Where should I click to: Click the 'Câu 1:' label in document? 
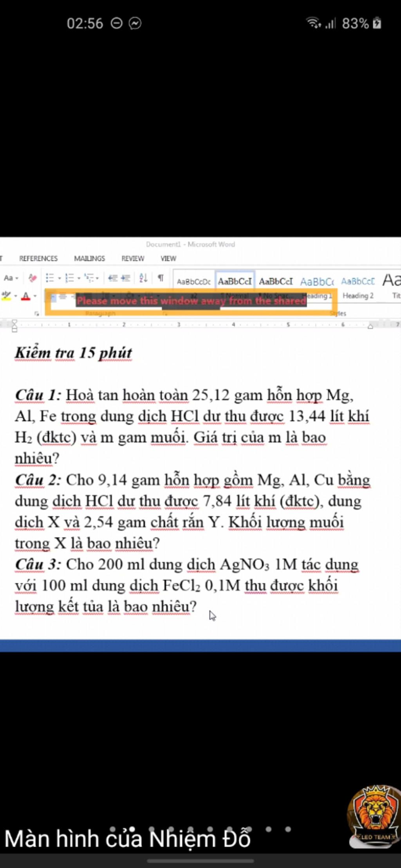[x=38, y=395]
